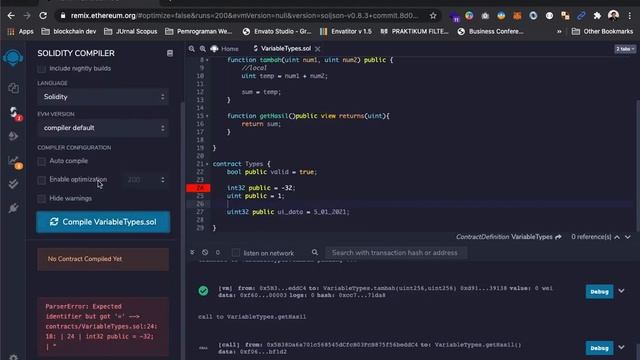Jump to VariableTypes definition arrow icon
Image resolution: width=640 pixels, height=360 pixels.
click(558, 237)
